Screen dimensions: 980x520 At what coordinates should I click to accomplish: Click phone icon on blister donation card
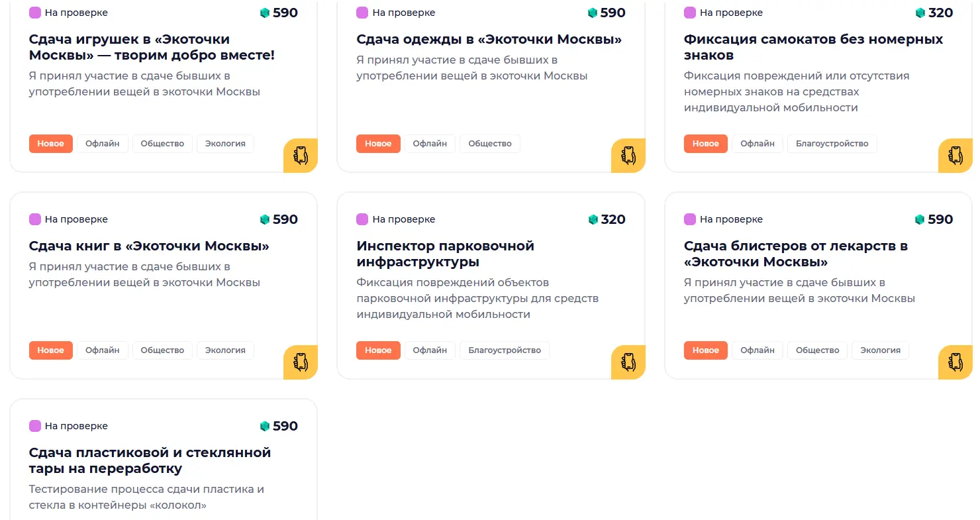pyautogui.click(x=955, y=362)
